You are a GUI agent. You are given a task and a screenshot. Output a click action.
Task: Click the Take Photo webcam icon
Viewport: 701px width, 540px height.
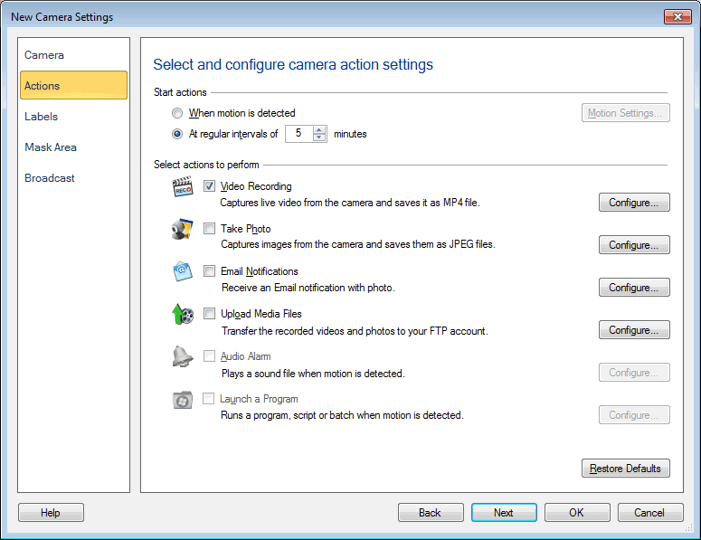[182, 230]
